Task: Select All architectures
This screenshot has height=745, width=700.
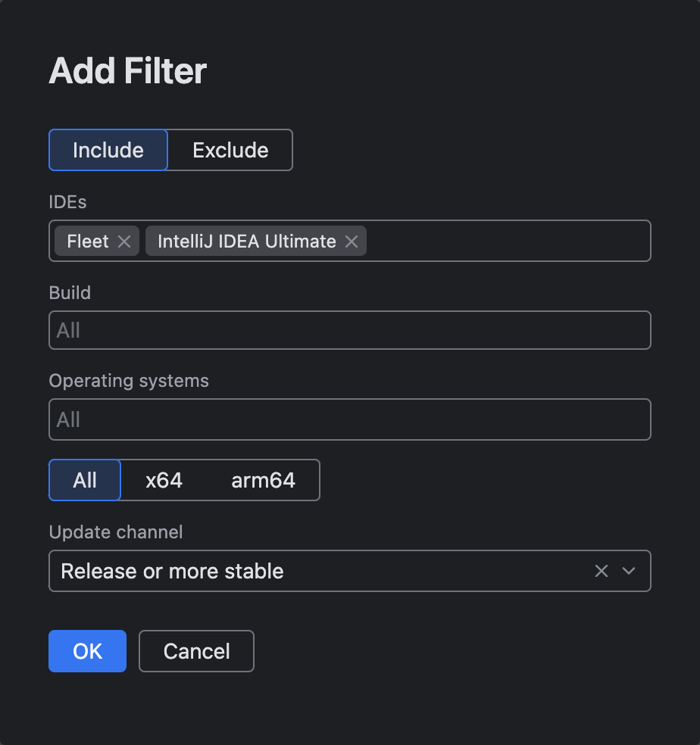Action: [84, 480]
